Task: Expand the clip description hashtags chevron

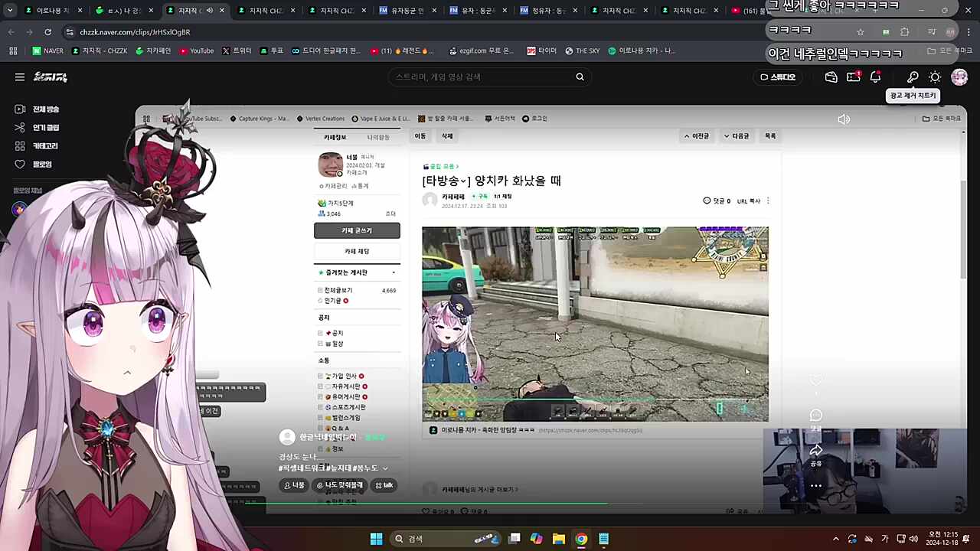Action: (x=385, y=468)
